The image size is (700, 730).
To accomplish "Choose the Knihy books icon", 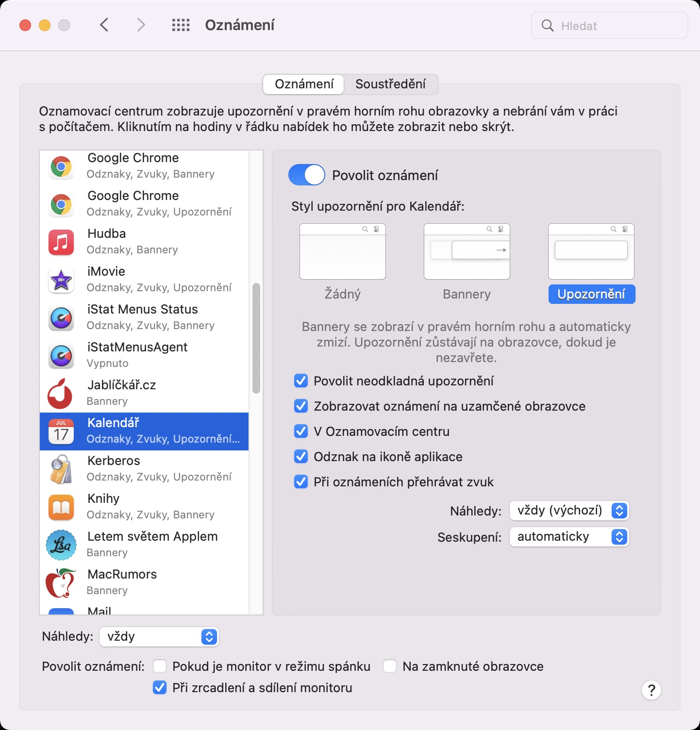I will (x=61, y=507).
